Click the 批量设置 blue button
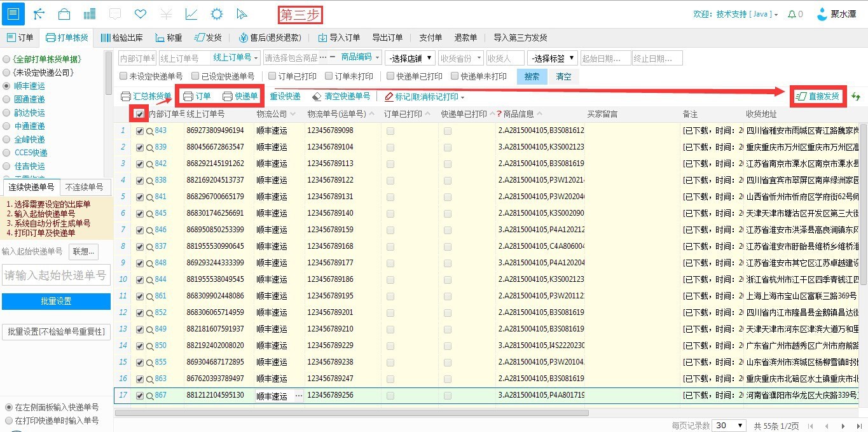 56,301
